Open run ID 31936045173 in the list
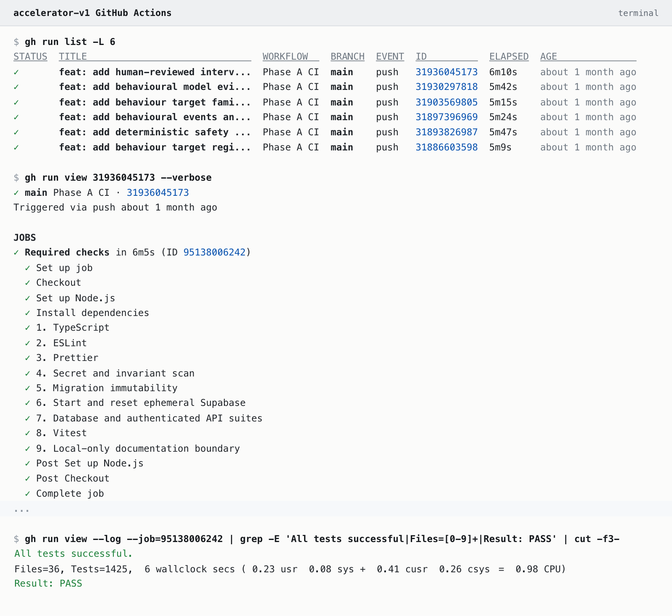This screenshot has width=672, height=616. coord(446,72)
